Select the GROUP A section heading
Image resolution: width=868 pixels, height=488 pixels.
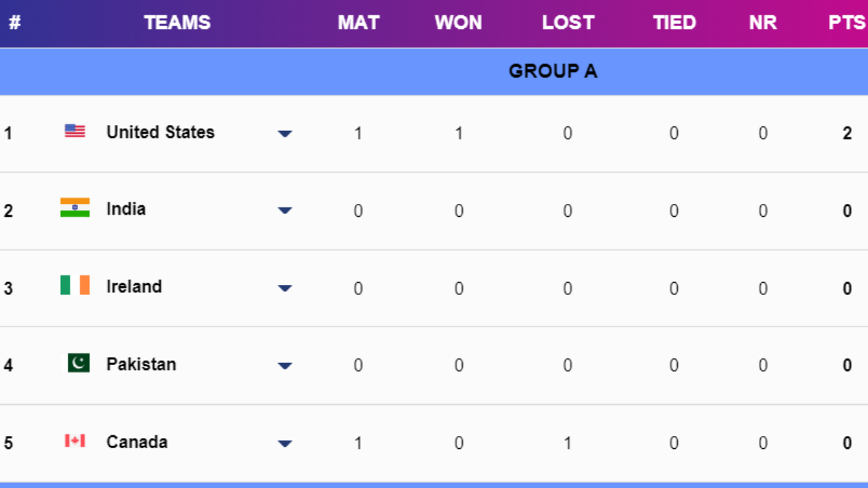tap(553, 71)
